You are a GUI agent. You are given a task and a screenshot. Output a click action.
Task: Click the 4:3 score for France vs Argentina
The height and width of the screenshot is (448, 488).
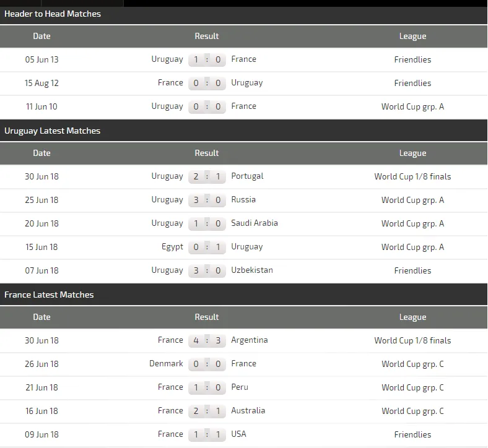(x=207, y=340)
